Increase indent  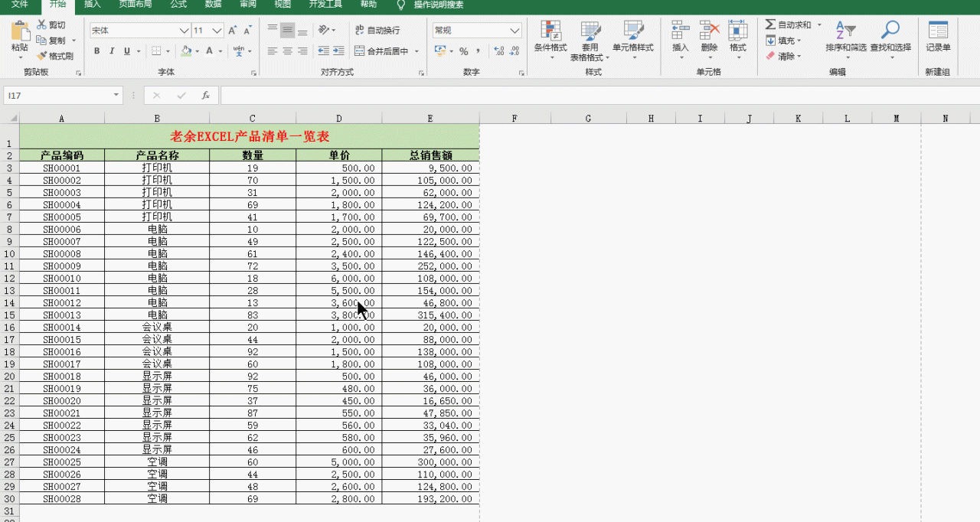[338, 51]
